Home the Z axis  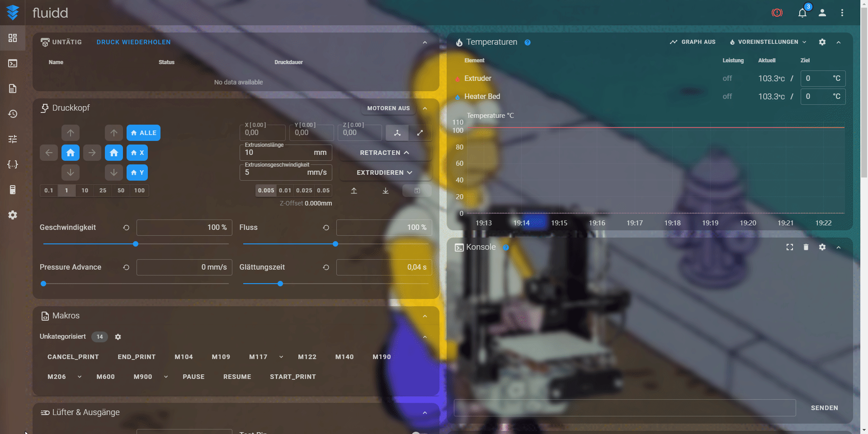114,153
